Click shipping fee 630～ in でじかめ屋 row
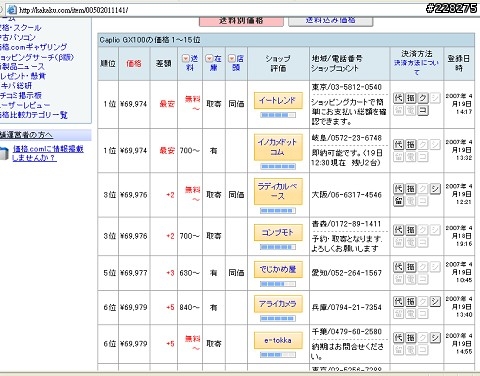Viewport: 480px width, 376px height. coord(189,273)
